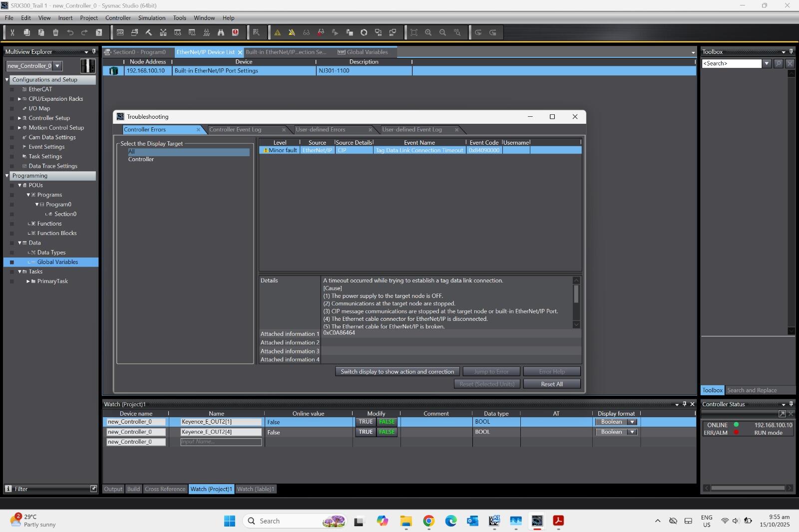Screen dimensions: 799x532
Task: Click the yellow warning triangle Online icon
Action: point(278,32)
